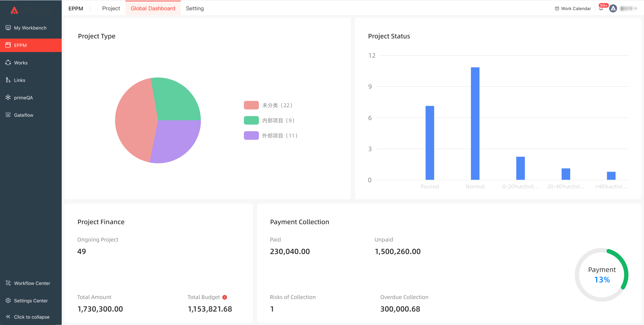The width and height of the screenshot is (644, 325).
Task: Open the Setting tab
Action: click(x=195, y=8)
